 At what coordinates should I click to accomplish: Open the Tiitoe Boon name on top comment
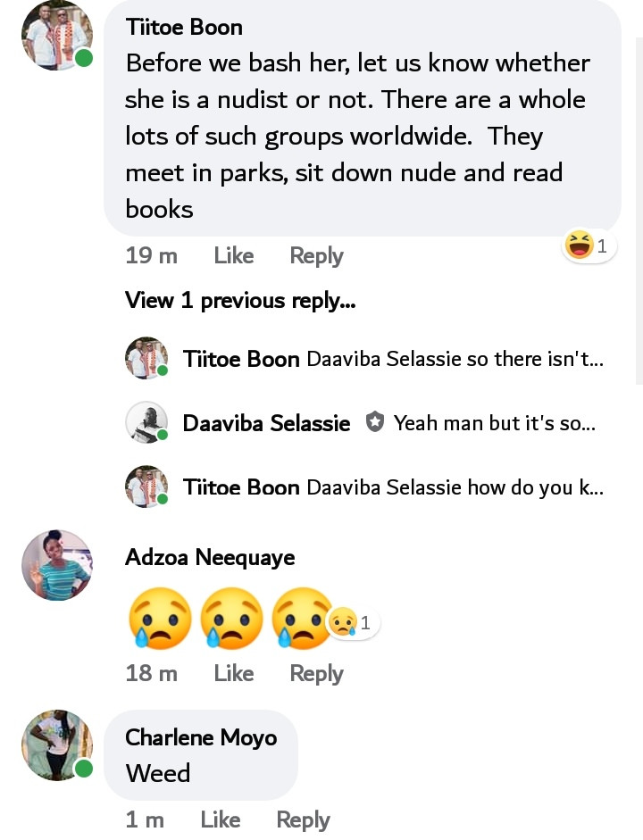pos(184,27)
